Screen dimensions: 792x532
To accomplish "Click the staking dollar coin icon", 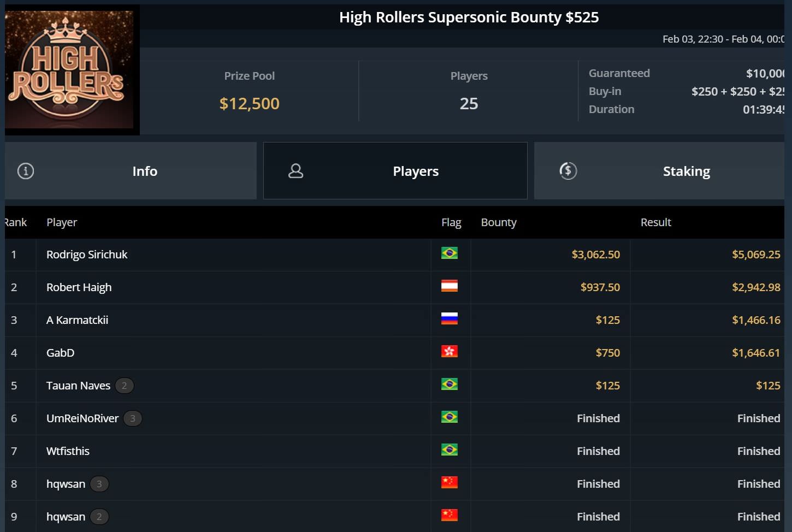I will [x=568, y=171].
